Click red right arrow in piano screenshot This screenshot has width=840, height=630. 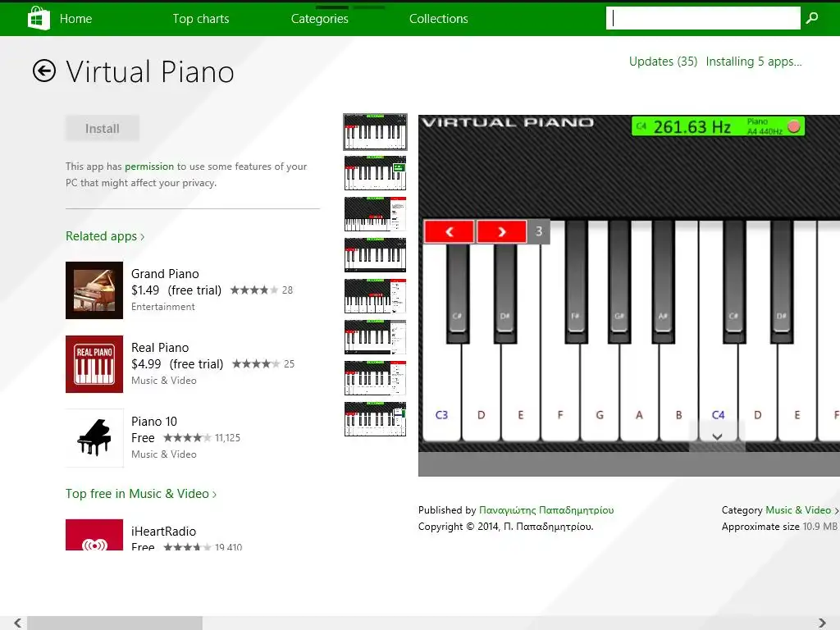[501, 231]
